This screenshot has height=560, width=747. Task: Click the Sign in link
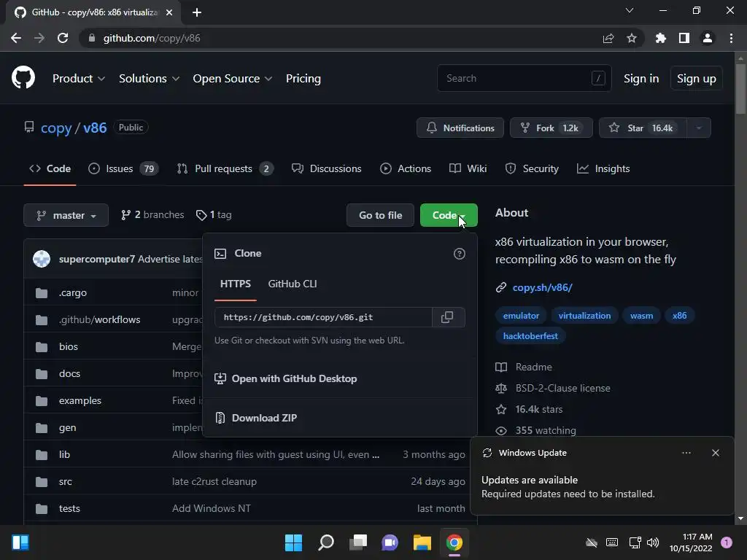tap(641, 79)
